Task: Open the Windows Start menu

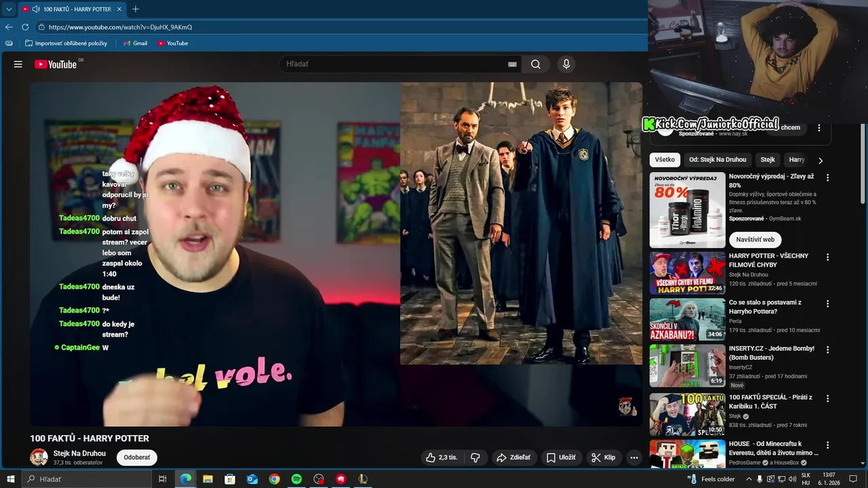Action: 11,479
